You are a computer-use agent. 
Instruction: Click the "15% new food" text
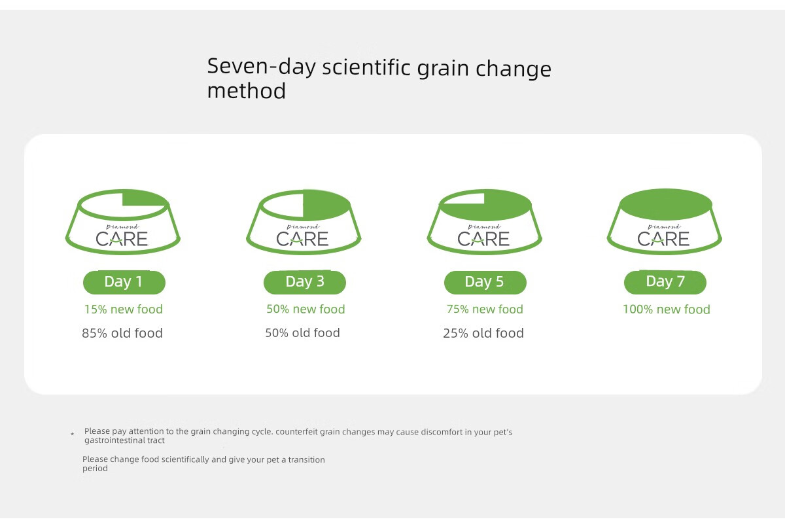point(124,310)
